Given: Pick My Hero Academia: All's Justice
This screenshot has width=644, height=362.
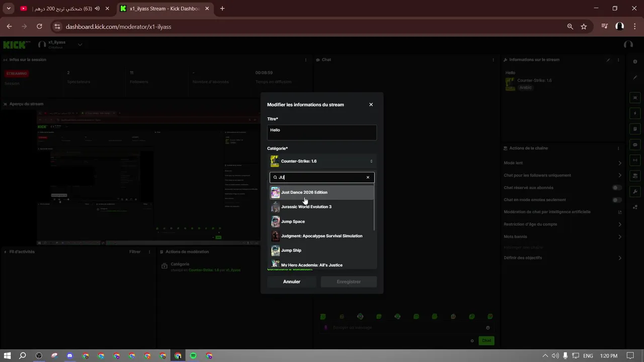Looking at the screenshot, I should point(322,264).
